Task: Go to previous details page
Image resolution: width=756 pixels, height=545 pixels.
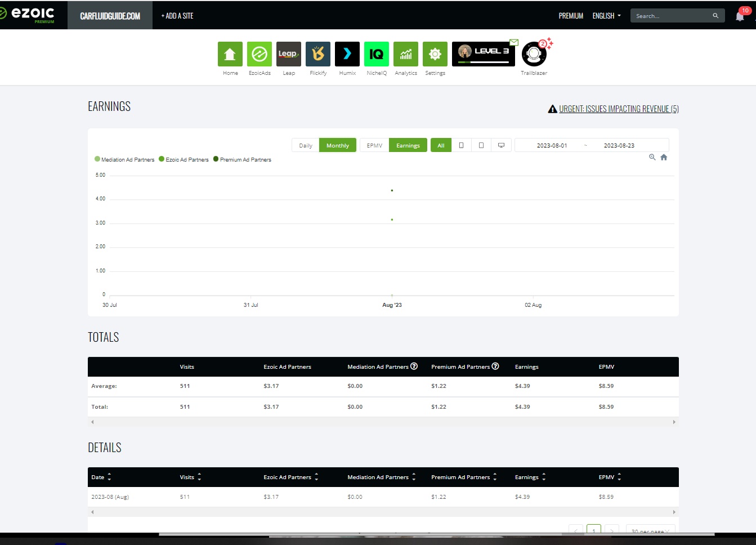Action: point(575,530)
